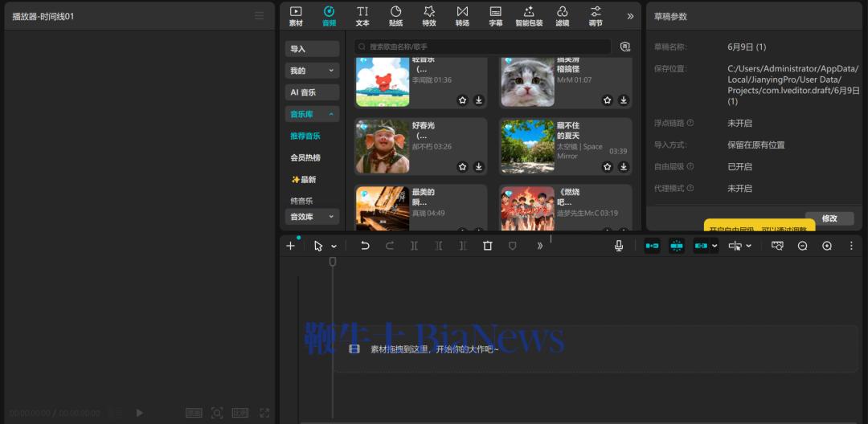The width and height of the screenshot is (868, 424).
Task: Switch to the 特效 effects tab
Action: pos(429,16)
